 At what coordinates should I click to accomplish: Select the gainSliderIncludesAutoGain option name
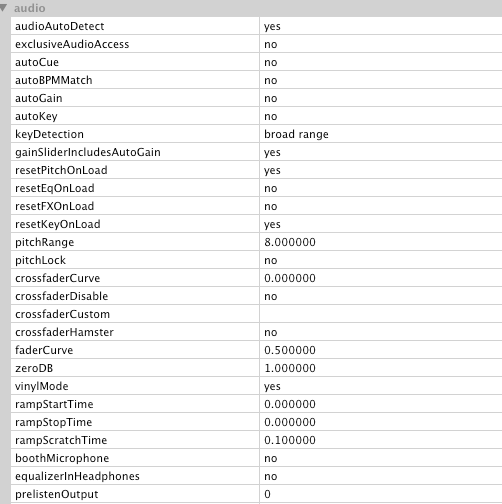point(88,152)
